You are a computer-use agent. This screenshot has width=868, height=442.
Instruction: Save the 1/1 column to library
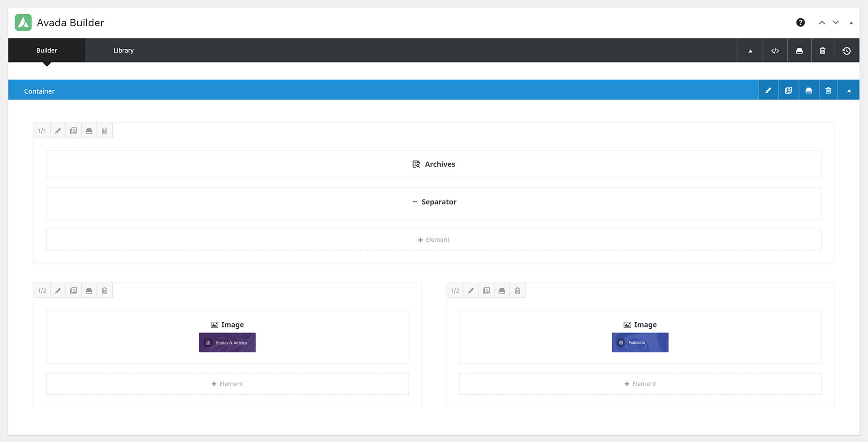tap(89, 131)
